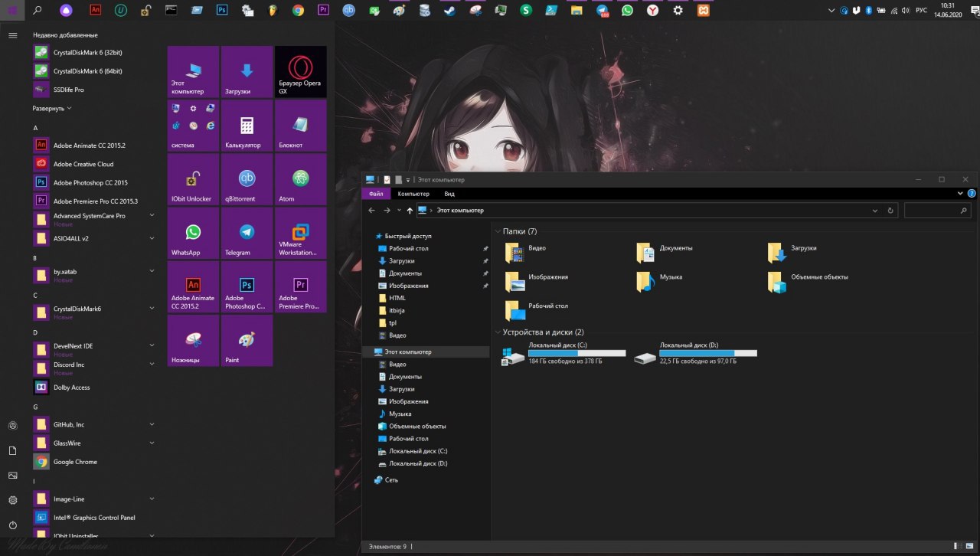Open Google Chrome taskbar icon

pos(298,11)
